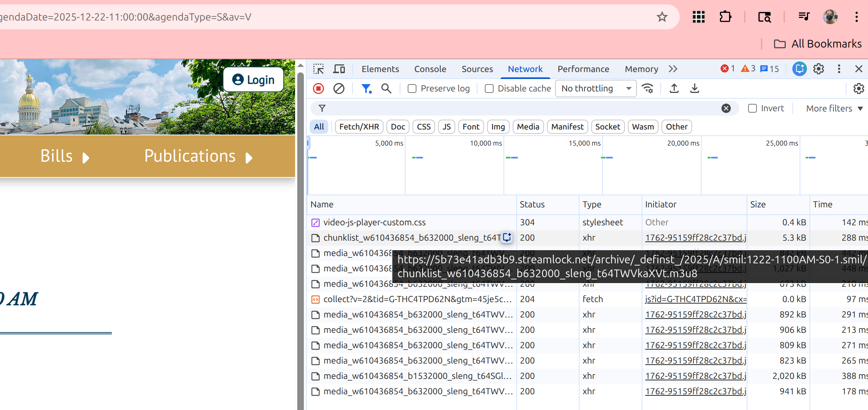
Task: Check the Disable cache option
Action: (489, 89)
